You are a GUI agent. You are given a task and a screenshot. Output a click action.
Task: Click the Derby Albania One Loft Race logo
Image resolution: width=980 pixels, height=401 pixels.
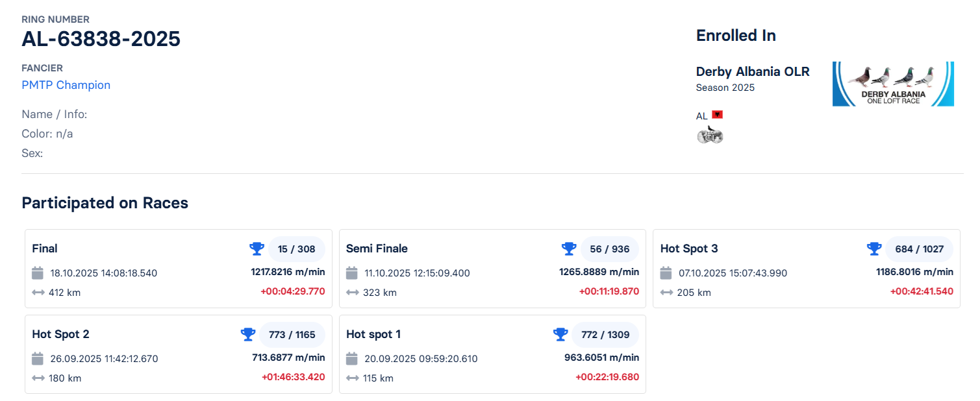click(893, 84)
